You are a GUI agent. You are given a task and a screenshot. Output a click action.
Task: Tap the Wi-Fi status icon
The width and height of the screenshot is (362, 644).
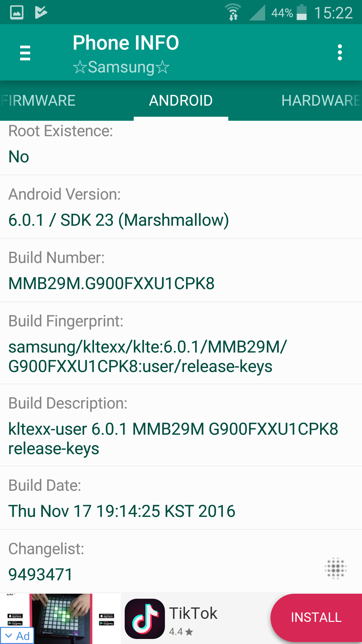tap(233, 12)
